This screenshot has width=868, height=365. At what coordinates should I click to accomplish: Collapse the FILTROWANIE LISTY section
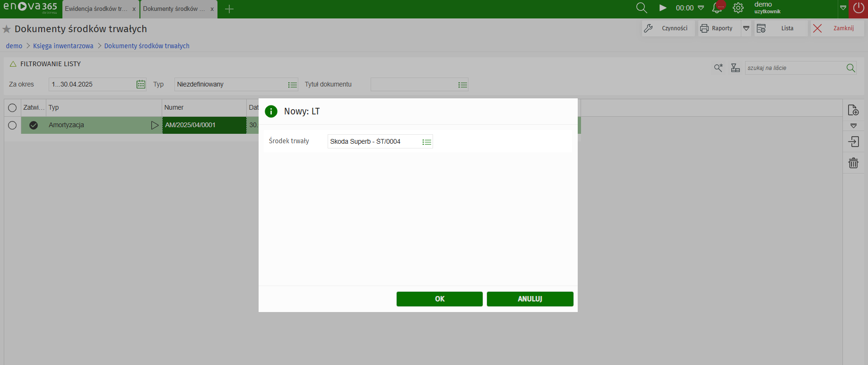13,64
